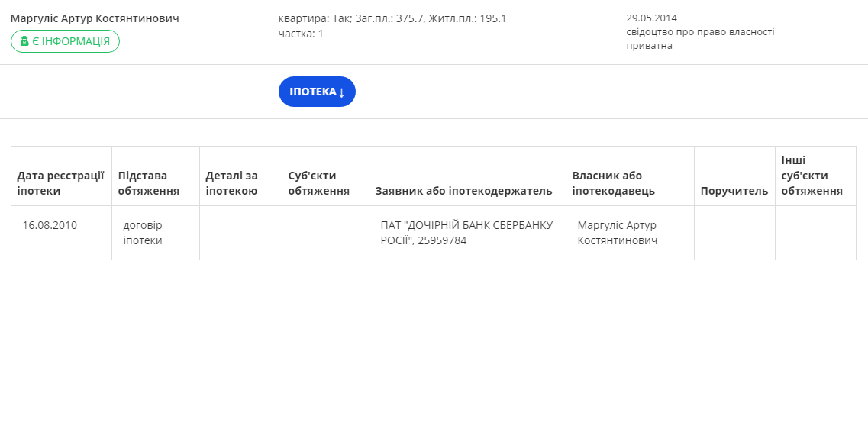Click the 16.08.2010 mortgage date cell

point(50,225)
